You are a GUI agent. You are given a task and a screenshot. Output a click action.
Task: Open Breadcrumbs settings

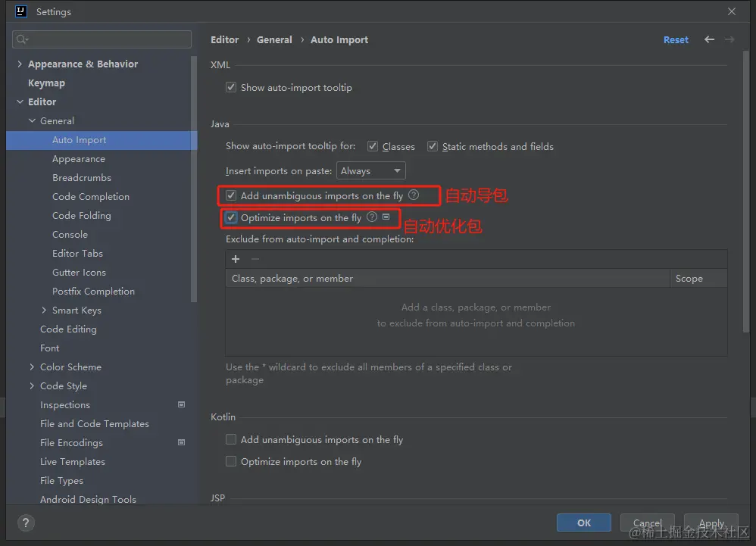click(x=82, y=177)
